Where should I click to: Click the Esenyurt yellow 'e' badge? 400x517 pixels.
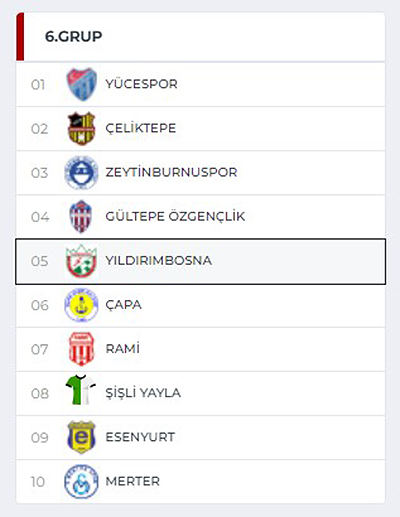(x=81, y=437)
